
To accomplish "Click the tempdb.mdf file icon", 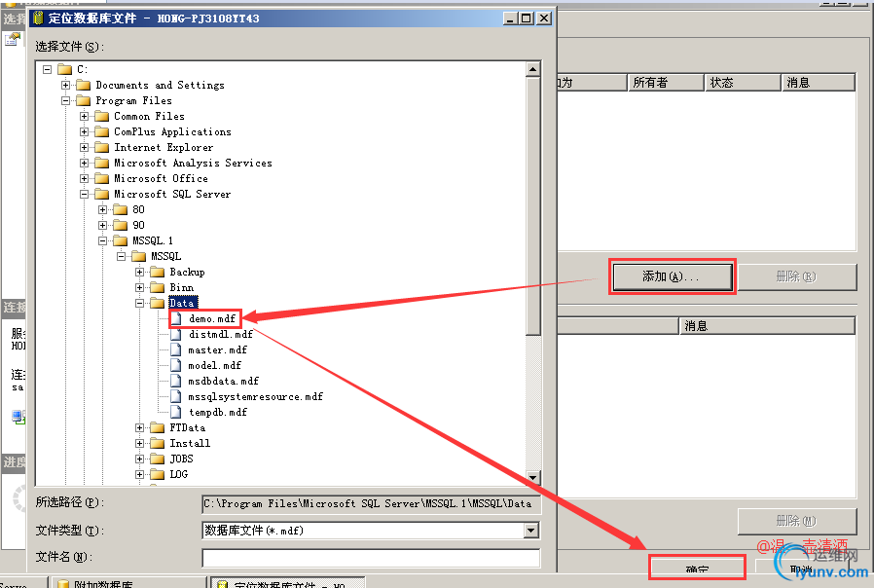I will (x=176, y=413).
